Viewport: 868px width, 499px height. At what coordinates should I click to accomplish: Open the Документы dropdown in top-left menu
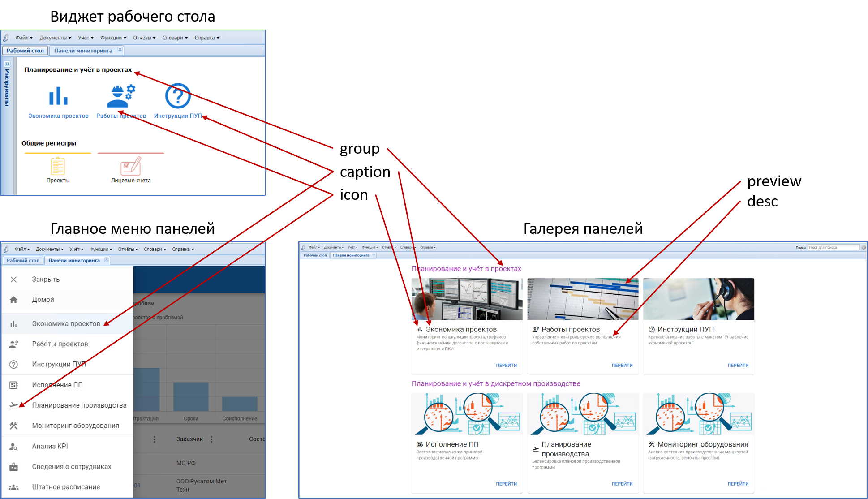(x=55, y=38)
